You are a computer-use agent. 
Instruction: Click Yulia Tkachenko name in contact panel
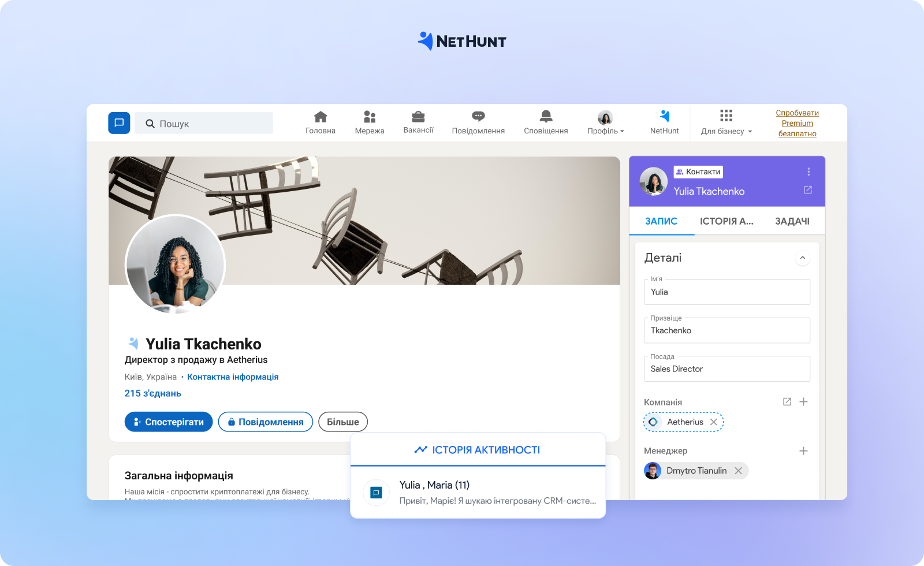pyautogui.click(x=709, y=191)
